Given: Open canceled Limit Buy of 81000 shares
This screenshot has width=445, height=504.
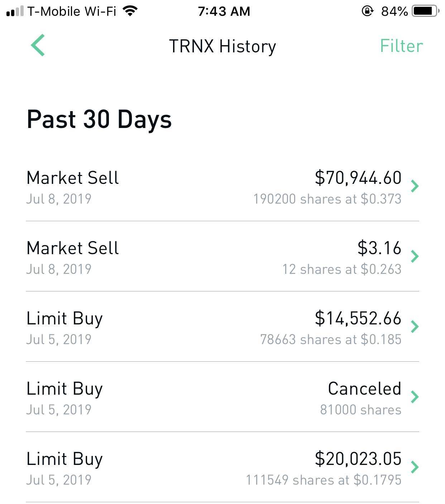Looking at the screenshot, I should click(x=222, y=397).
